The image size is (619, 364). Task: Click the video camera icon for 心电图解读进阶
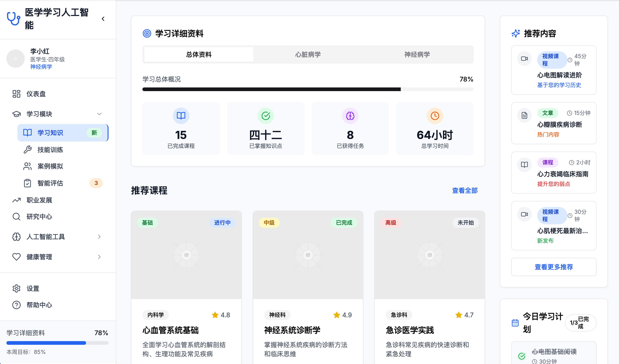(x=524, y=59)
